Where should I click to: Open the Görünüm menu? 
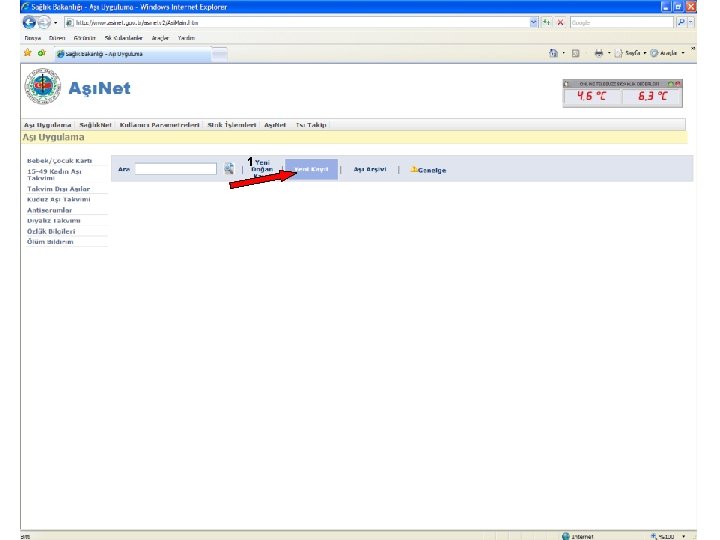[84, 38]
